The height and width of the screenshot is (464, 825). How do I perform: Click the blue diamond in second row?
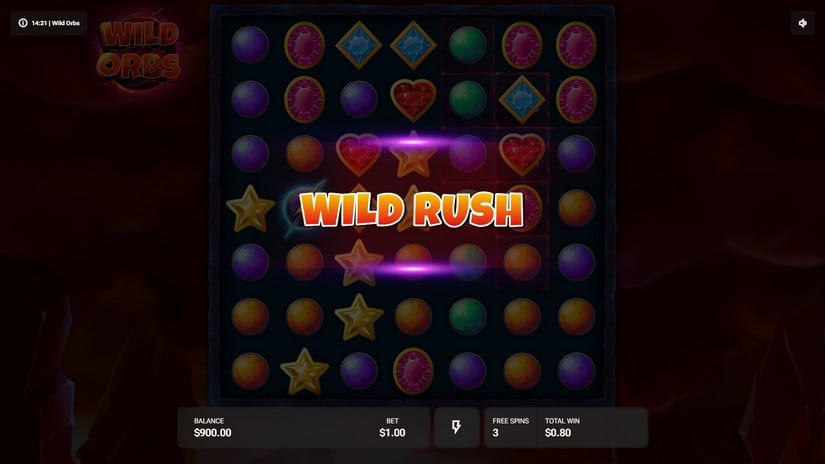click(x=522, y=99)
